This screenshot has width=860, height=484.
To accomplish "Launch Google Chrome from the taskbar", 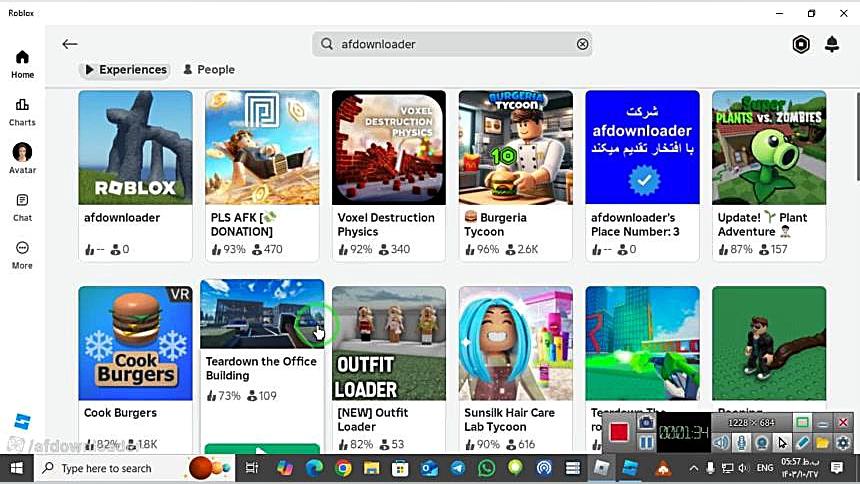I will coord(343,468).
